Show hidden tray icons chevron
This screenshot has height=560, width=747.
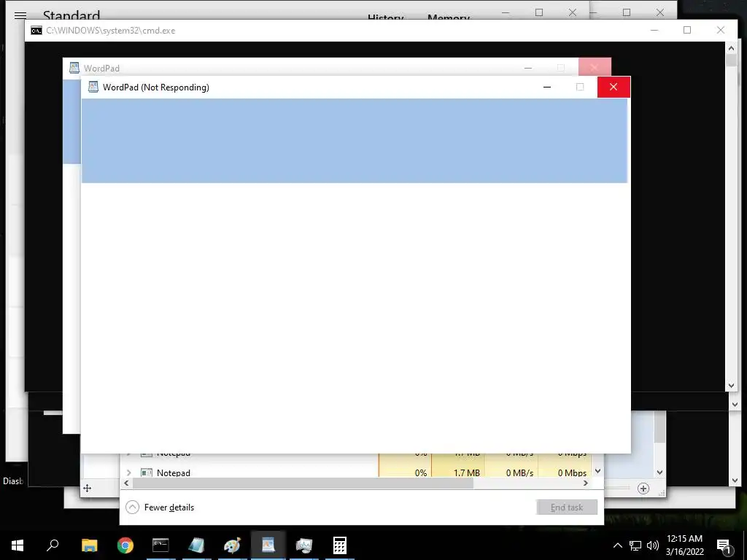(x=617, y=545)
